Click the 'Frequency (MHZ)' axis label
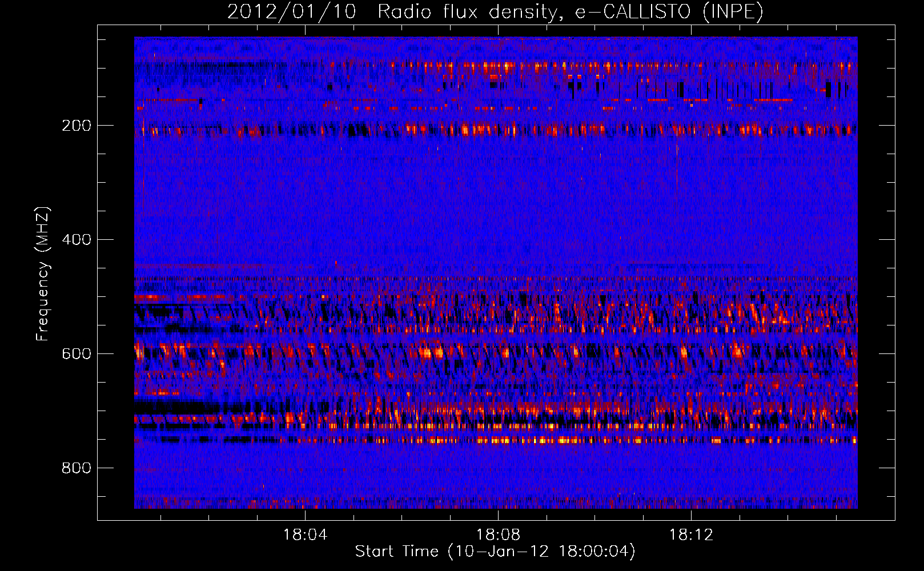Image resolution: width=924 pixels, height=571 pixels. (43, 274)
